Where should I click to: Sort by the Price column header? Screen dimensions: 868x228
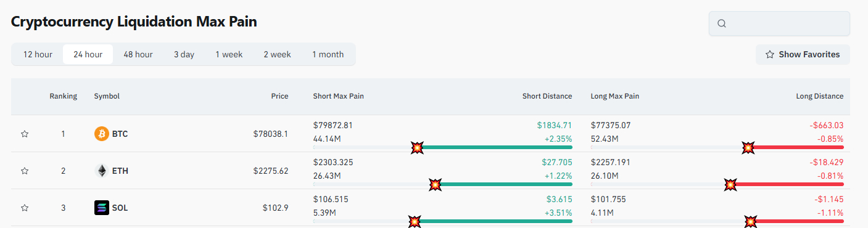pos(279,96)
